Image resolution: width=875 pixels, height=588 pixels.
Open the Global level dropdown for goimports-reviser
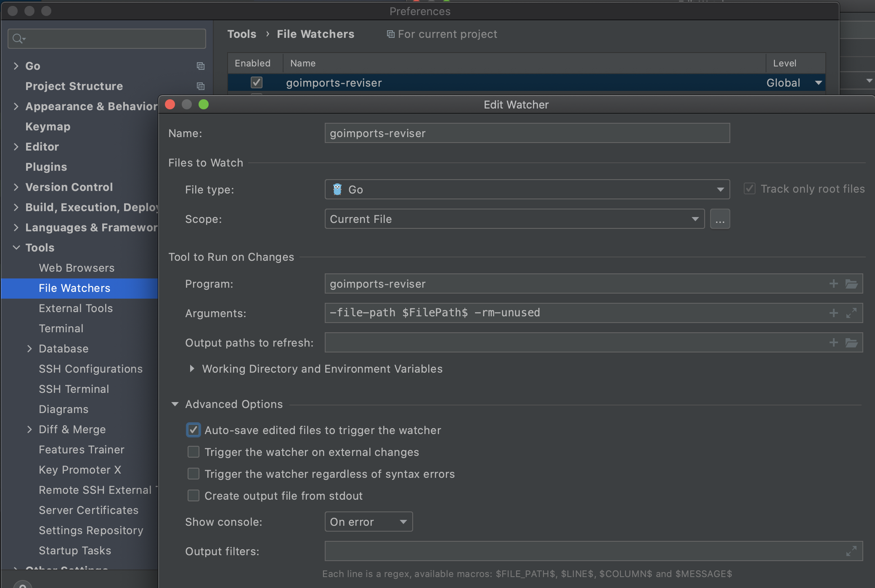click(x=818, y=83)
